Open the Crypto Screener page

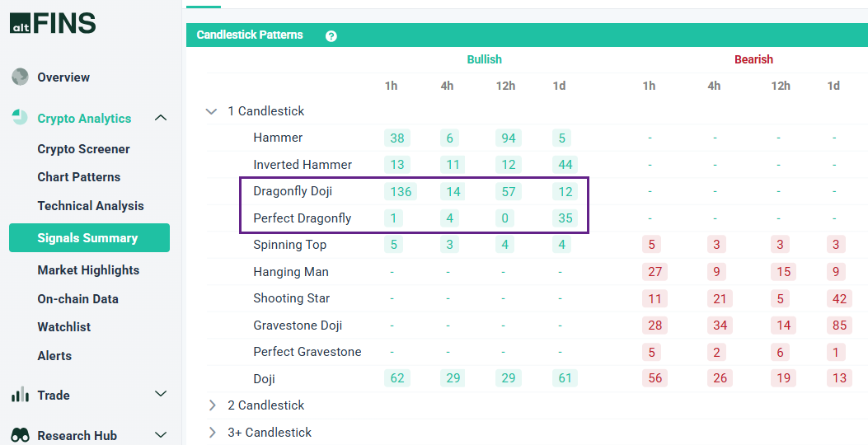[83, 149]
